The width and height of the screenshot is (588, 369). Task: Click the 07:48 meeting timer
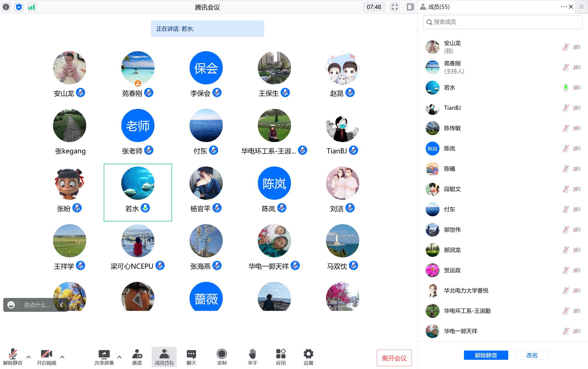click(x=374, y=7)
